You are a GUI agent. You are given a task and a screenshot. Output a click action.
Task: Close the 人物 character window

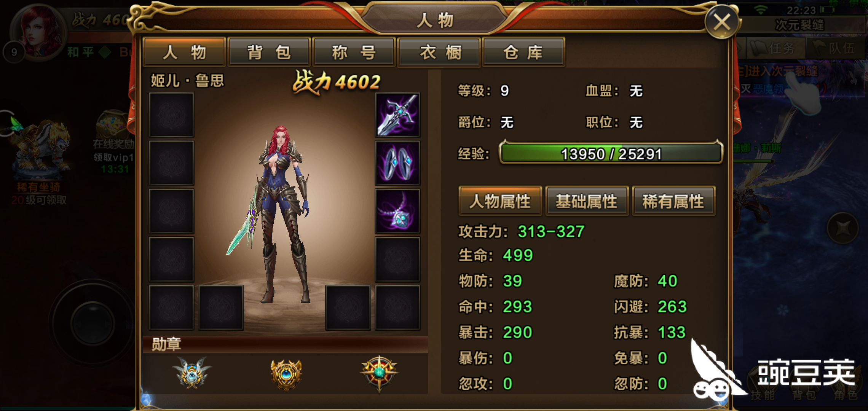(721, 22)
